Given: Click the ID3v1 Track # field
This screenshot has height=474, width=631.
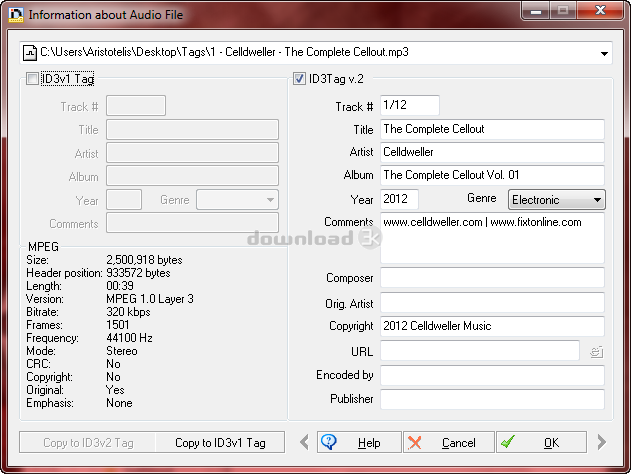Looking at the screenshot, I should pyautogui.click(x=136, y=105).
